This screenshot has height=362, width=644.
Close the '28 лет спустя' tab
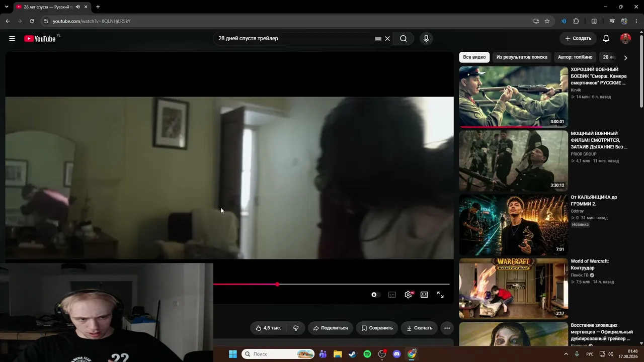click(86, 7)
